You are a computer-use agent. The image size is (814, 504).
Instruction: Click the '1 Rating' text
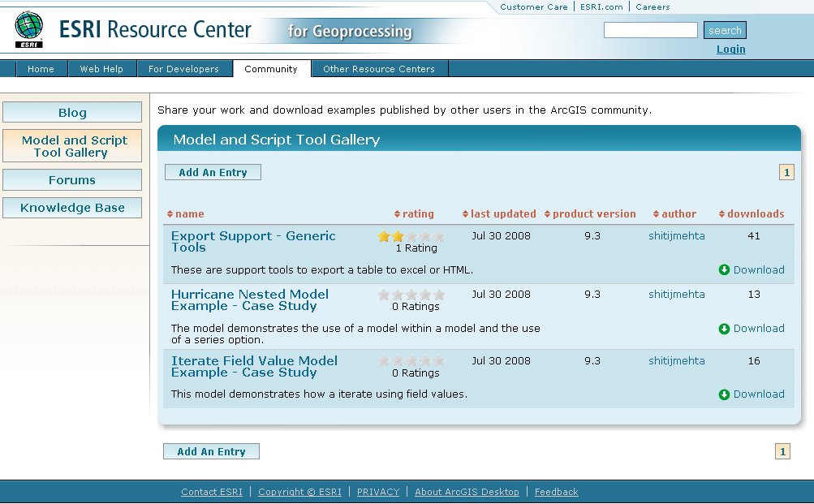416,248
